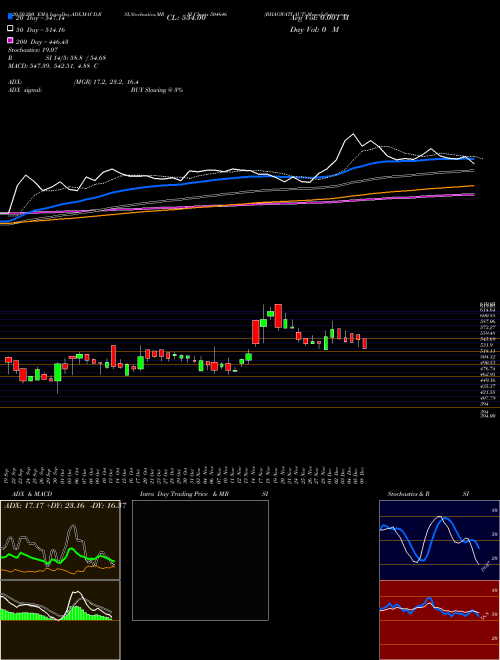Open the empty Intra Day Trading Price panel
The image size is (500, 660).
click(200, 560)
